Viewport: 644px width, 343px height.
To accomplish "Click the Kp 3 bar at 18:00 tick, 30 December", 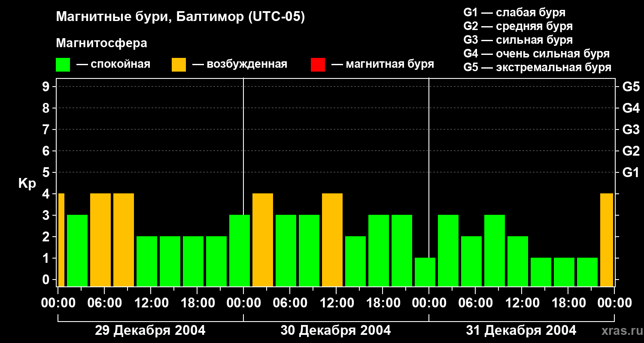I will (379, 250).
